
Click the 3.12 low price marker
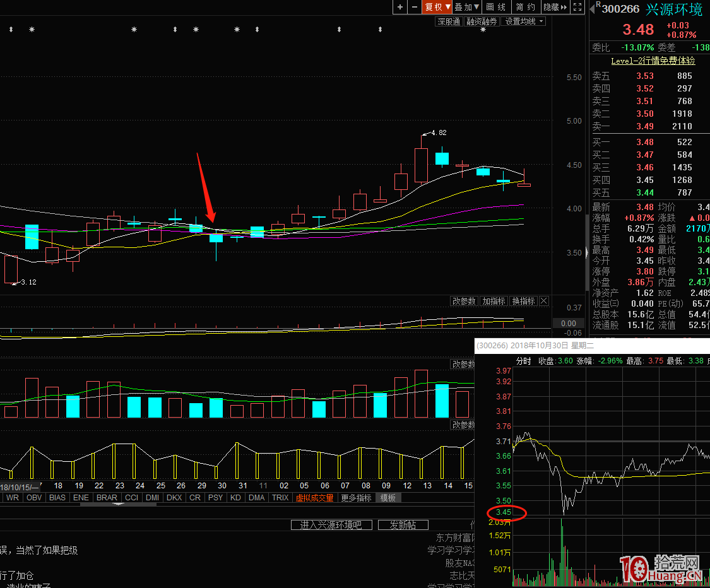click(x=28, y=283)
